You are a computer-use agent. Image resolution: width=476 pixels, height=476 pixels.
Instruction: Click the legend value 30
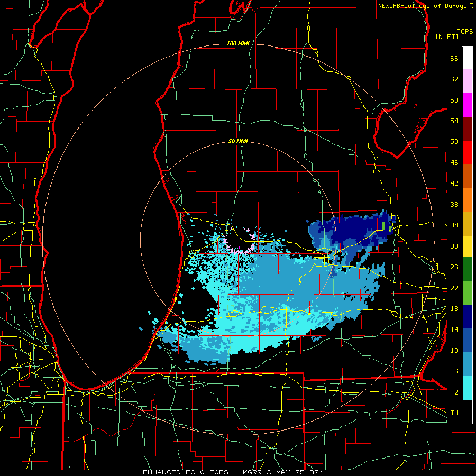[x=454, y=246]
